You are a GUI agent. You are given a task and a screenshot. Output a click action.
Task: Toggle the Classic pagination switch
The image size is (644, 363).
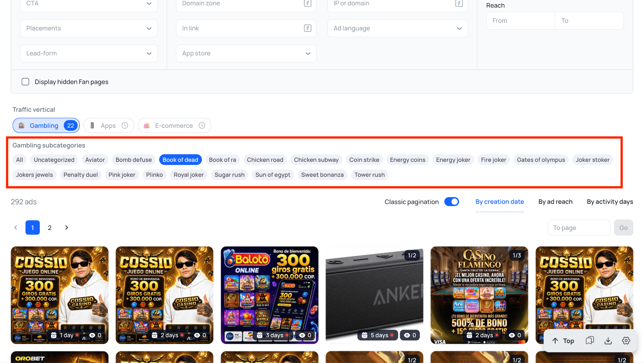(x=452, y=202)
